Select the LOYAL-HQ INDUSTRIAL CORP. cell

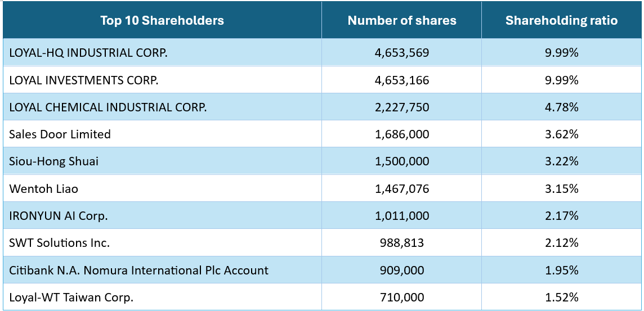(x=89, y=53)
